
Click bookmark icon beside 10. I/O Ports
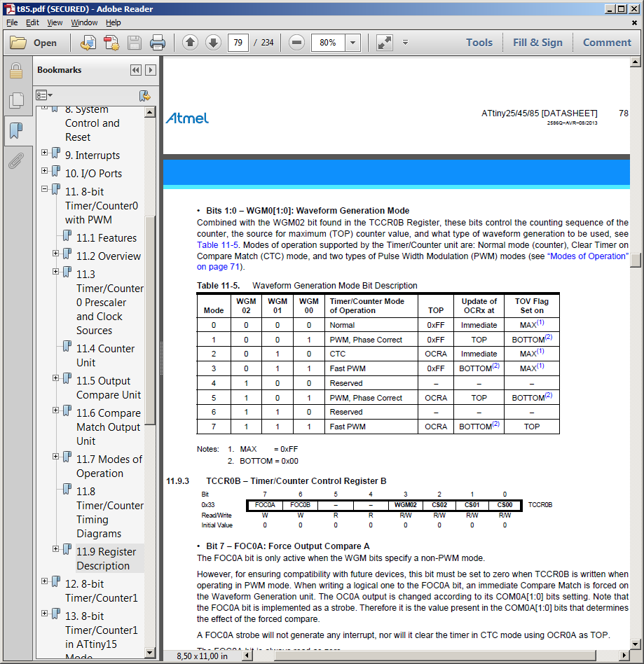click(56, 171)
